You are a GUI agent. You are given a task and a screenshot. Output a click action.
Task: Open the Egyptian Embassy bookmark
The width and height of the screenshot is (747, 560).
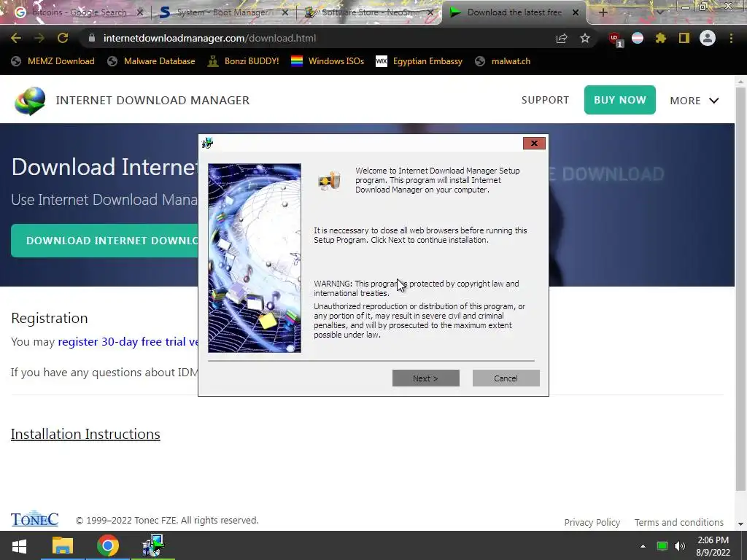(419, 61)
